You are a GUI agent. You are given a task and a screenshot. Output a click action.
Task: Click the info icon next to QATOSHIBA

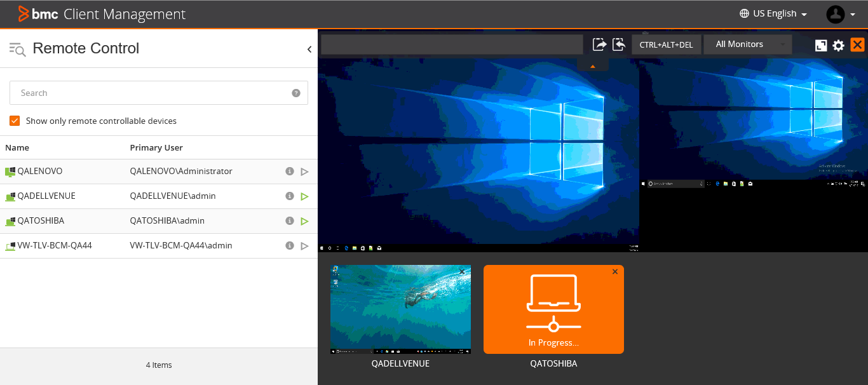(x=289, y=220)
